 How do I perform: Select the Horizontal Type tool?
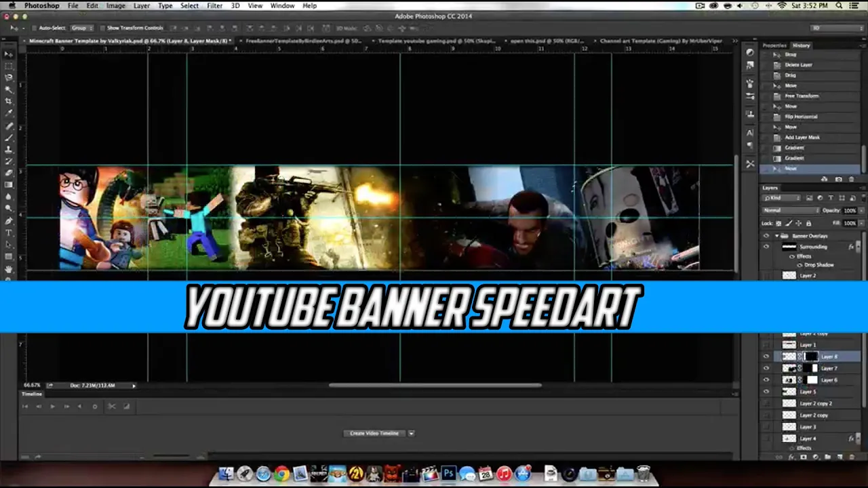(9, 232)
